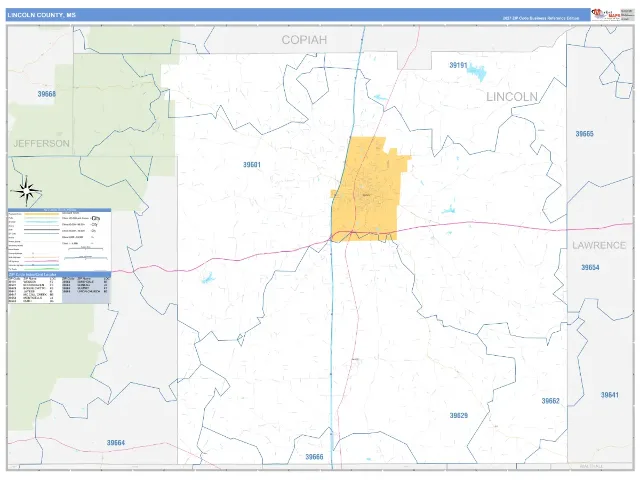Click the Market Maps logo in the header
This screenshot has height=480, width=640.
coord(606,15)
